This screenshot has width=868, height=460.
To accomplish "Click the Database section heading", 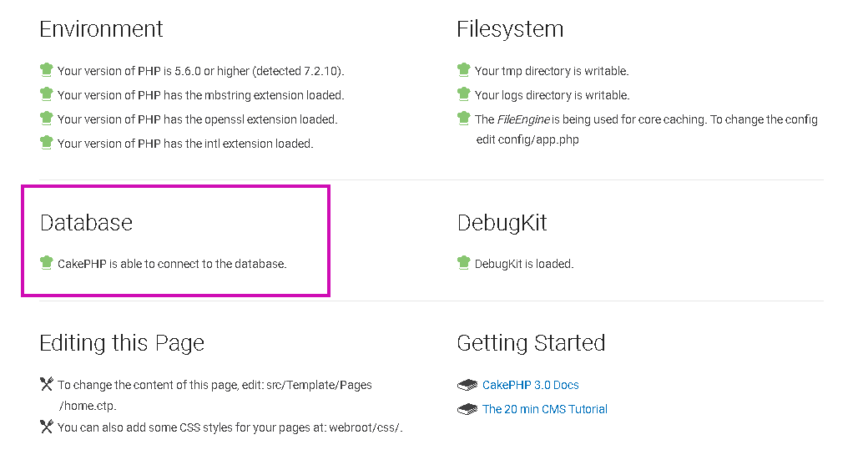I will click(86, 223).
